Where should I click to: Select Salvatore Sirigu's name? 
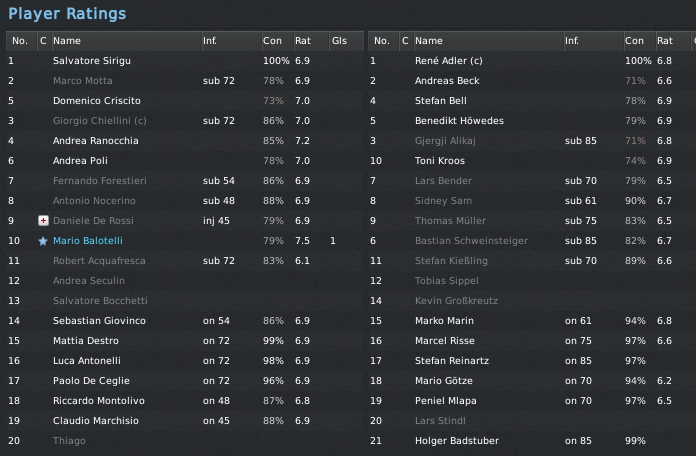(x=92, y=61)
